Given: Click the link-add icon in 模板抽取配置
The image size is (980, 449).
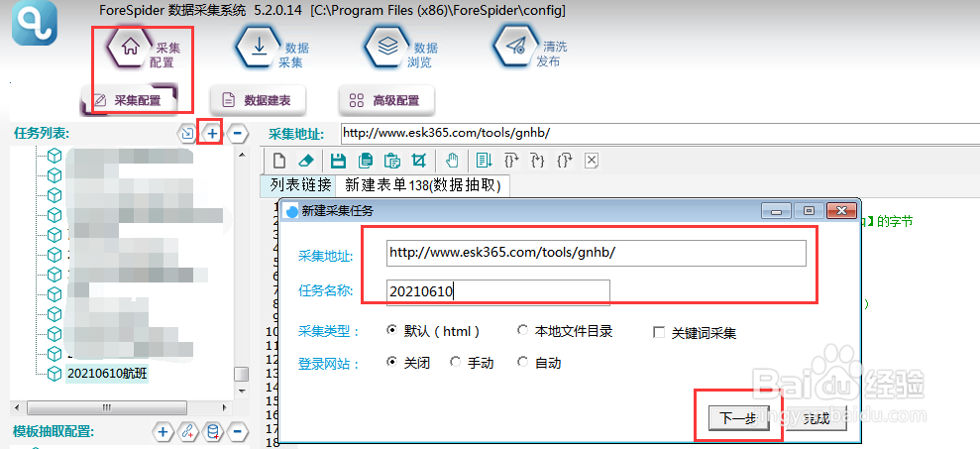Looking at the screenshot, I should point(187,431).
